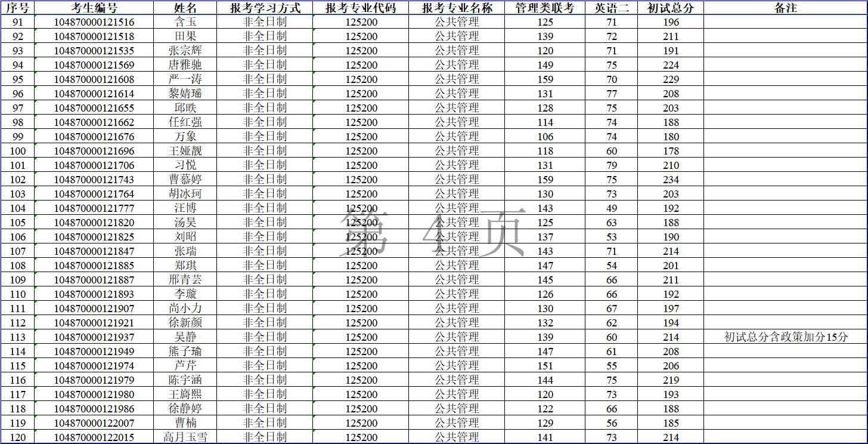Screen dimensions: 868x444
Task: Select exam number 104870000121516 cell
Action: point(94,22)
